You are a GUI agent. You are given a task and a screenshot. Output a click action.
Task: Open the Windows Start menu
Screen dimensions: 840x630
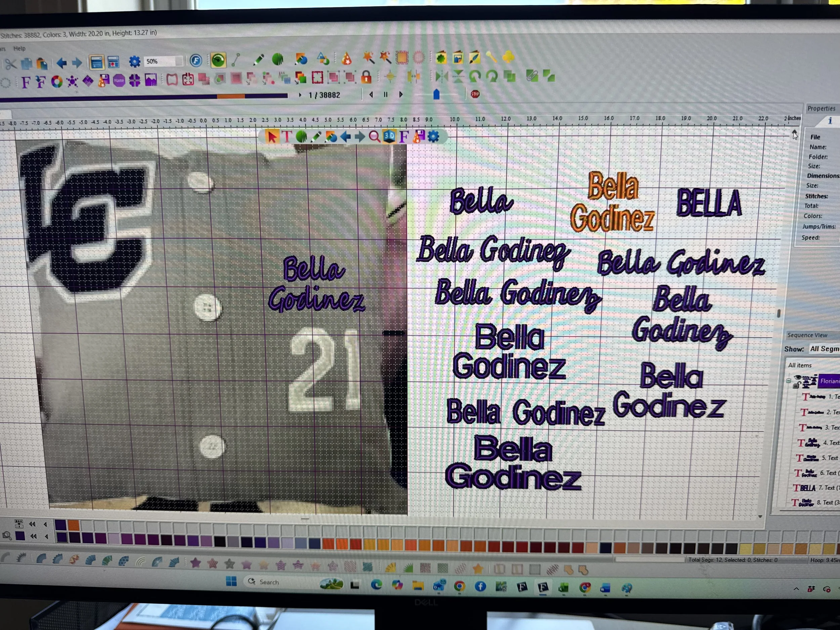[231, 581]
